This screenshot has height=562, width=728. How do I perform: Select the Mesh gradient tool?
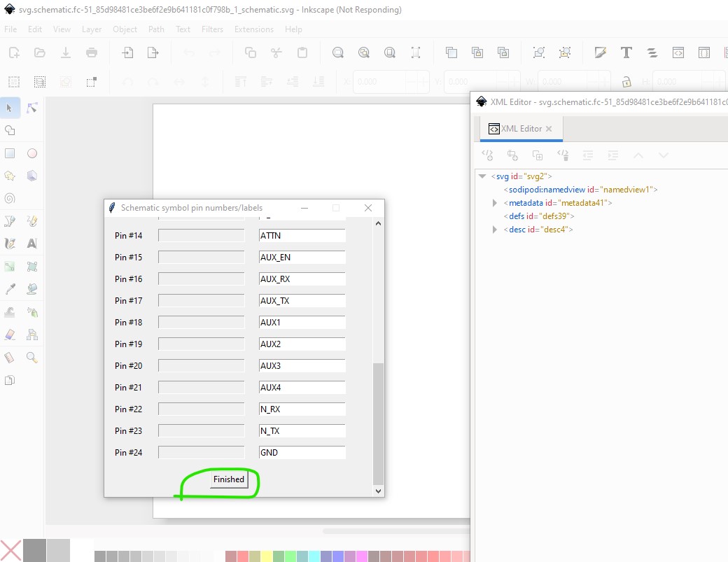[x=31, y=267]
